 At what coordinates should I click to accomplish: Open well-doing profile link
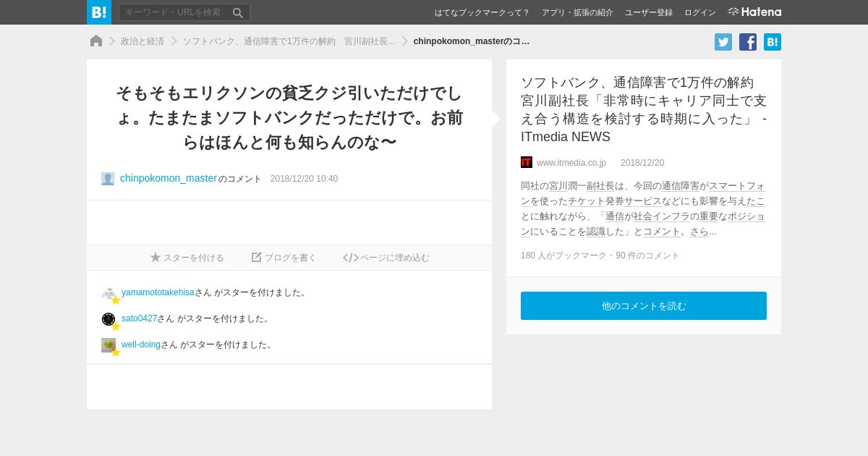click(x=141, y=345)
